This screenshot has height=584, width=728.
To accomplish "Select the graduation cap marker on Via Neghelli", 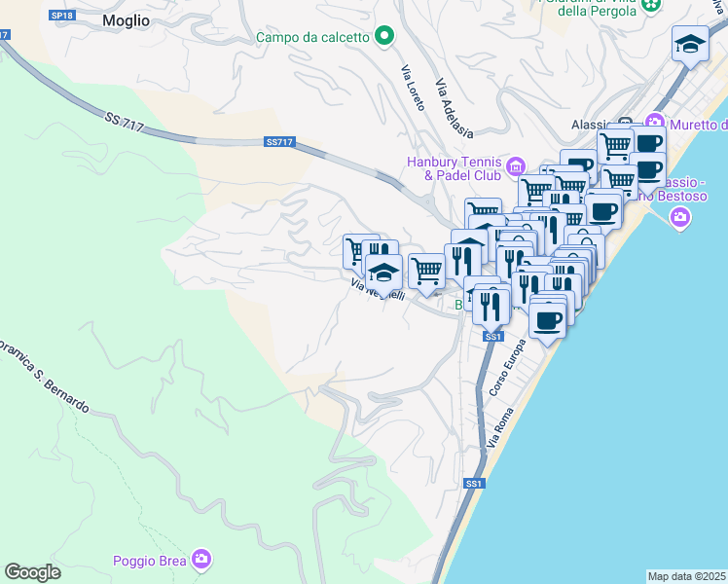I will (383, 274).
